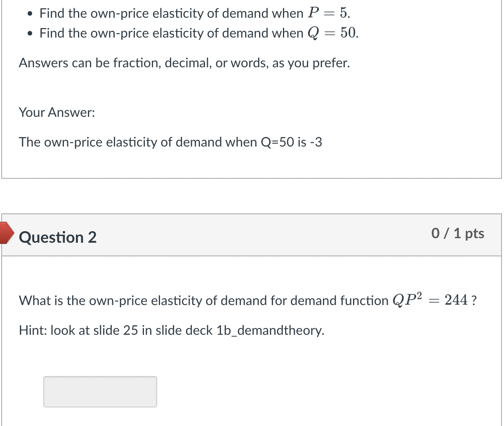Click the Your Answer label
The height and width of the screenshot is (426, 504).
[57, 112]
